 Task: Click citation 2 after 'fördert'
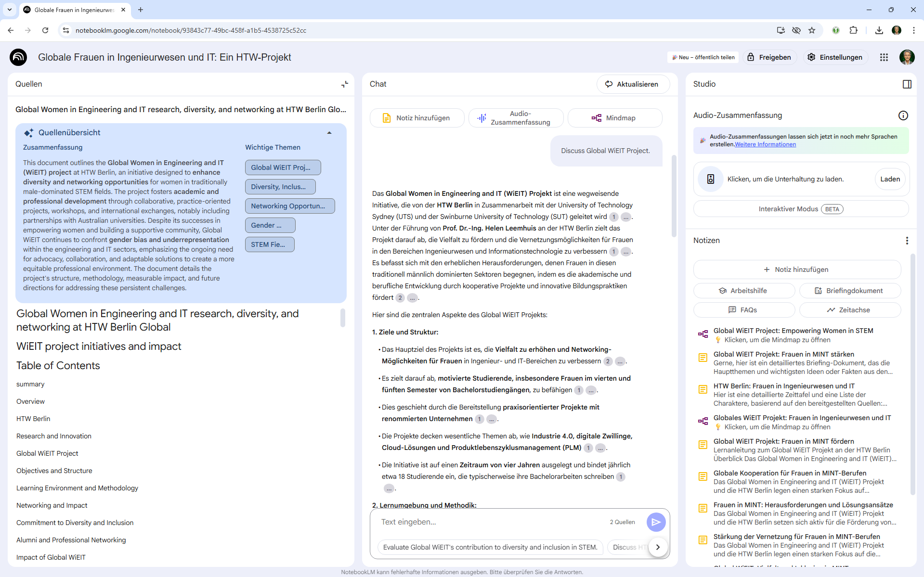400,298
